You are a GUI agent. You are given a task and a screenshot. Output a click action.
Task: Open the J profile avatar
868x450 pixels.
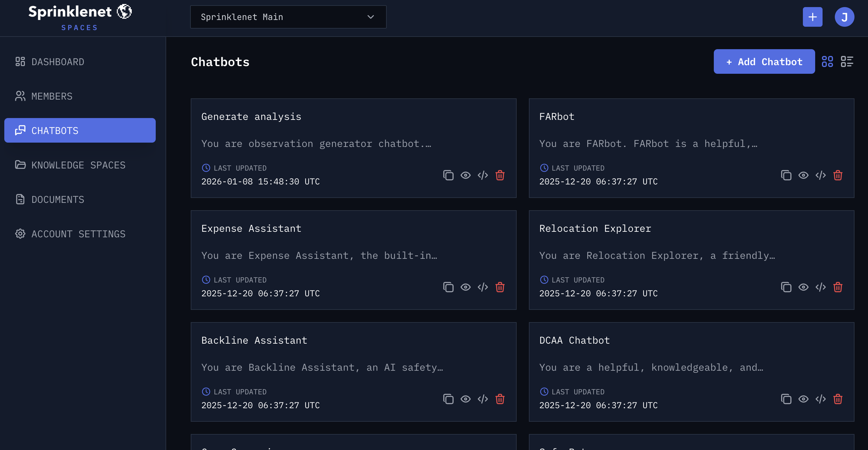(844, 17)
